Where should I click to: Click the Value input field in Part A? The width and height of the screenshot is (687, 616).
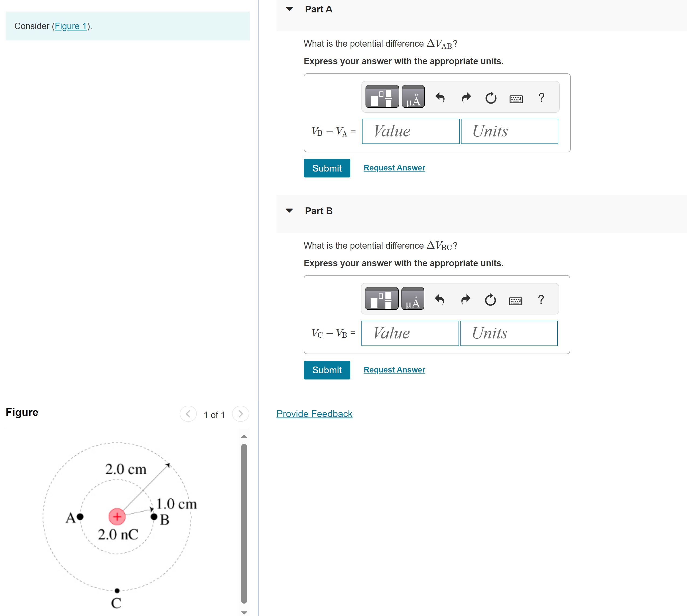pyautogui.click(x=410, y=131)
